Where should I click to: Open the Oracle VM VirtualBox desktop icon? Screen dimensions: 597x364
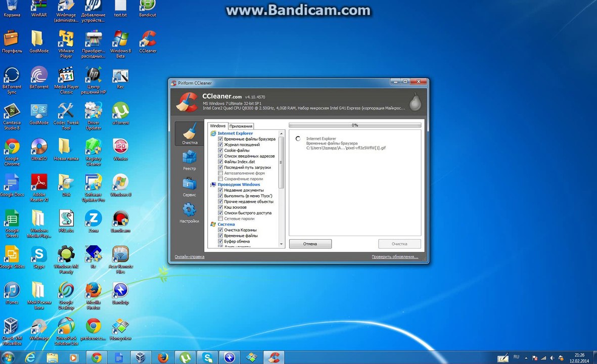[12, 332]
